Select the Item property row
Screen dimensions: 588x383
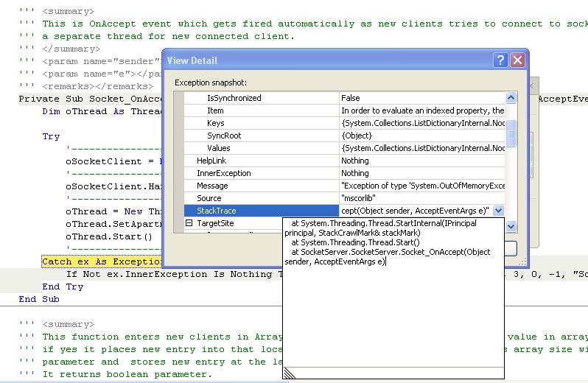(344, 110)
